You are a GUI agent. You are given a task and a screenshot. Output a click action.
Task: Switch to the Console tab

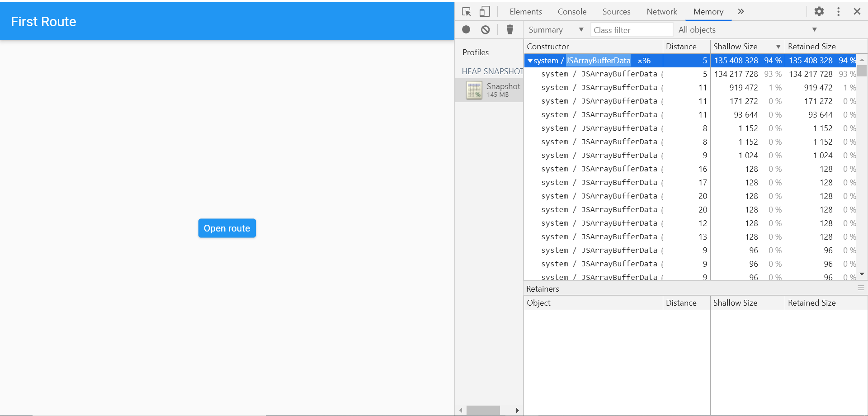[x=571, y=11]
